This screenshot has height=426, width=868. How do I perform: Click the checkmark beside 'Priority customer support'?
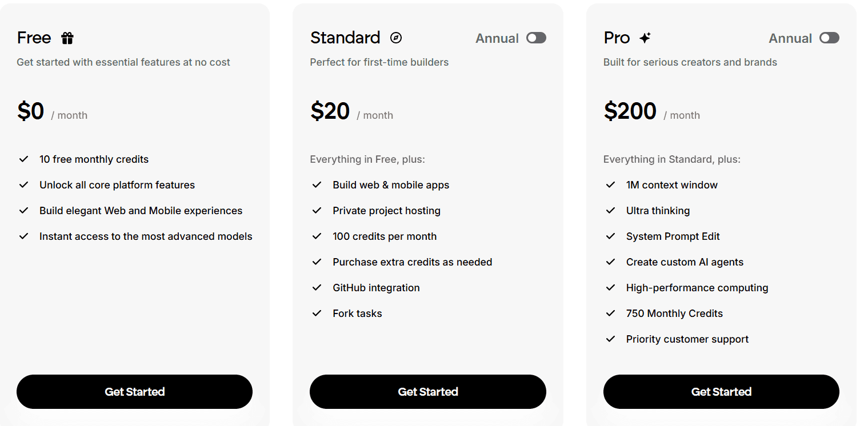610,339
